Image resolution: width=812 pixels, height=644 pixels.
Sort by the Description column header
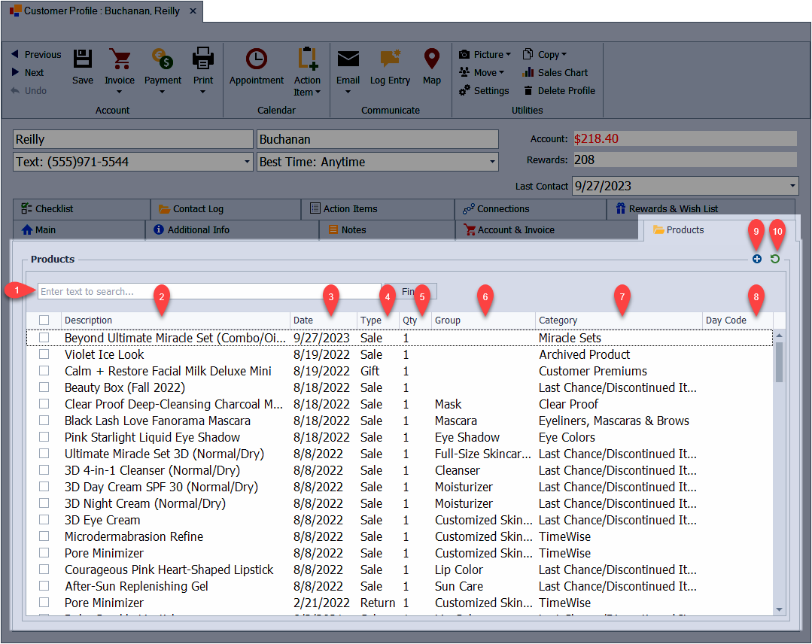175,320
